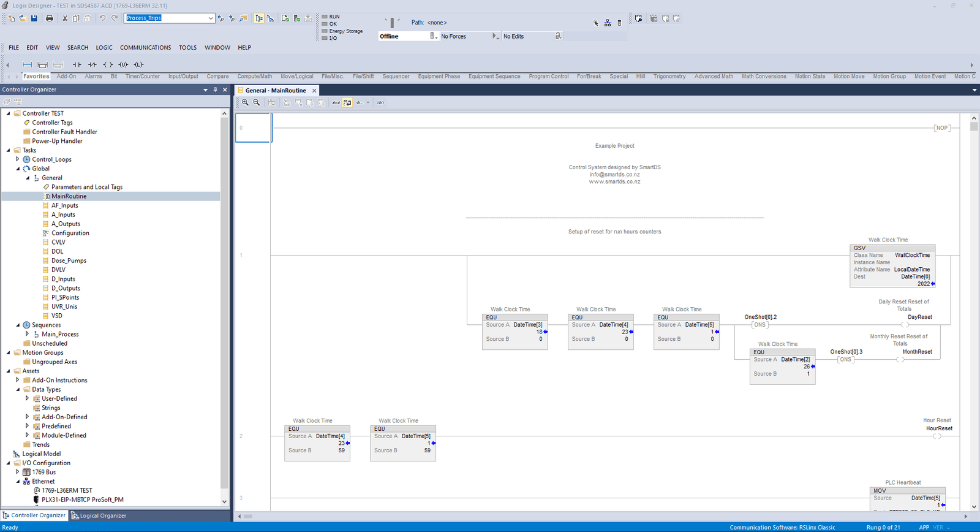Open the Who Active network browse icon
This screenshot has height=532, width=980.
(608, 23)
